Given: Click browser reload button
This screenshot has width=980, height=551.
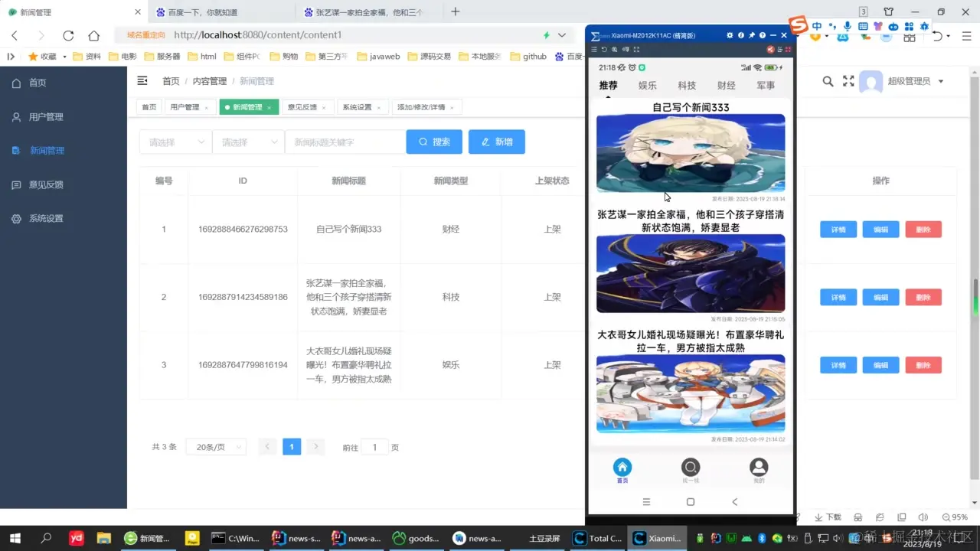Looking at the screenshot, I should 68,35.
